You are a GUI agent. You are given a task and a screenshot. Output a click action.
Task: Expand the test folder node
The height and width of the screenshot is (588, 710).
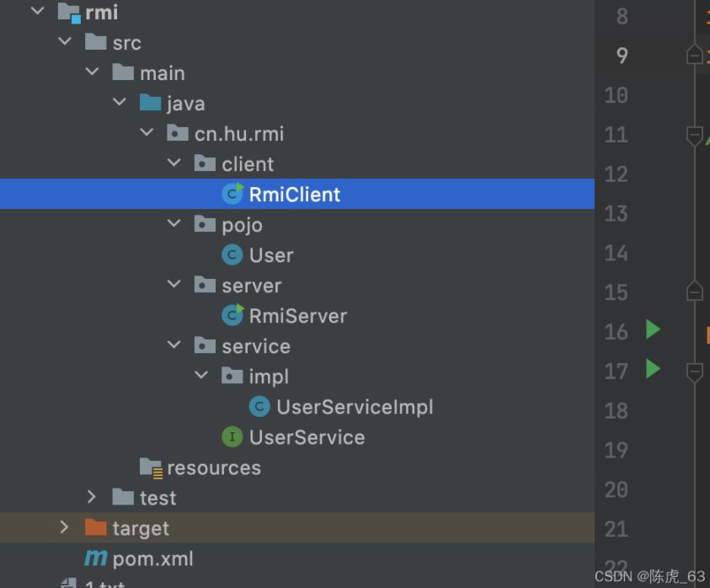tap(92, 497)
